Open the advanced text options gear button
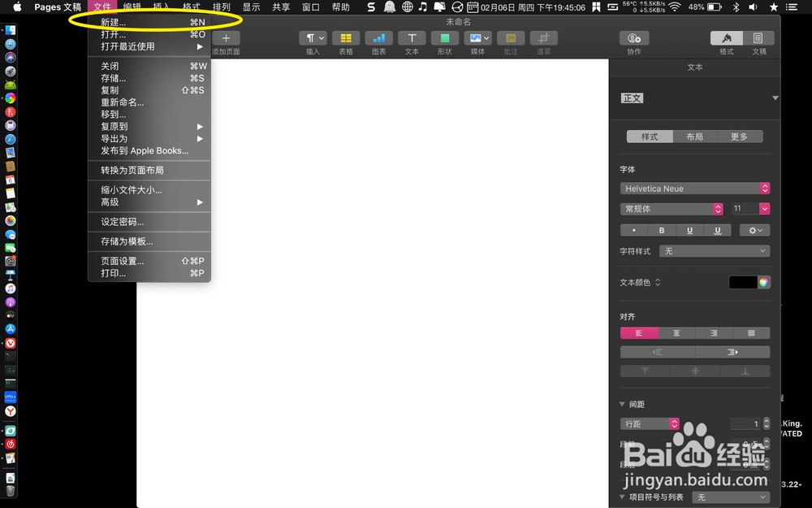Screen dimensions: 812x508 (x=754, y=230)
